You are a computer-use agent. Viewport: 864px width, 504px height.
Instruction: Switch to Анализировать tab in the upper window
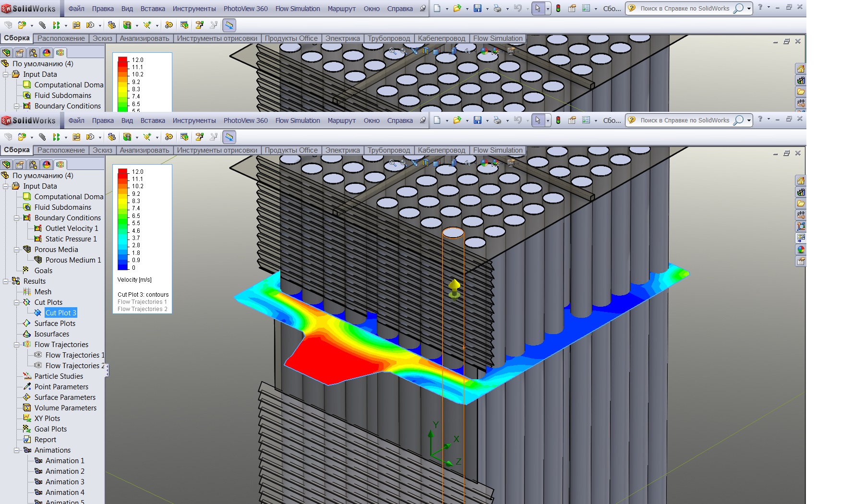(144, 38)
